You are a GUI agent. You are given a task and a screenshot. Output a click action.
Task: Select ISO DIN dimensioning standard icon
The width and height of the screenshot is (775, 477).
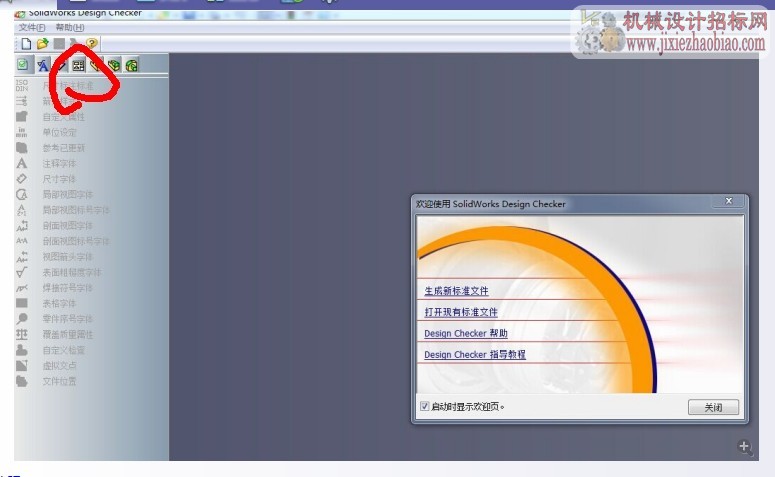click(x=22, y=86)
